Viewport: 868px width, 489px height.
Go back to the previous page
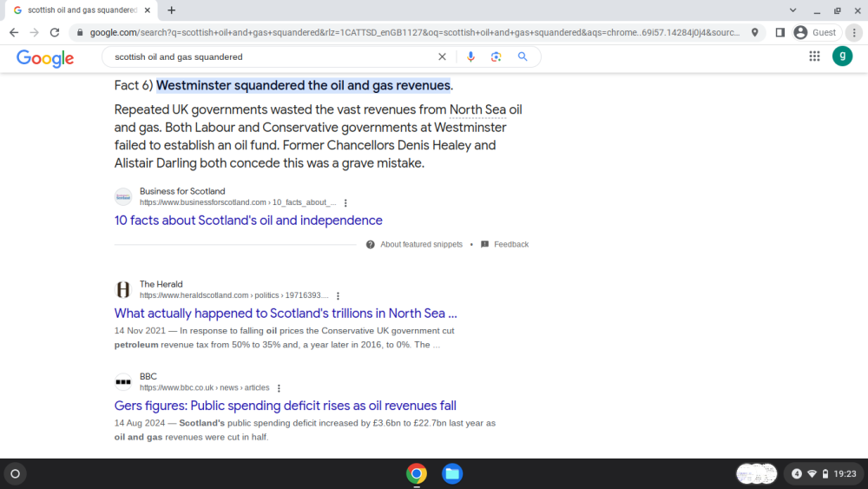[x=14, y=33]
